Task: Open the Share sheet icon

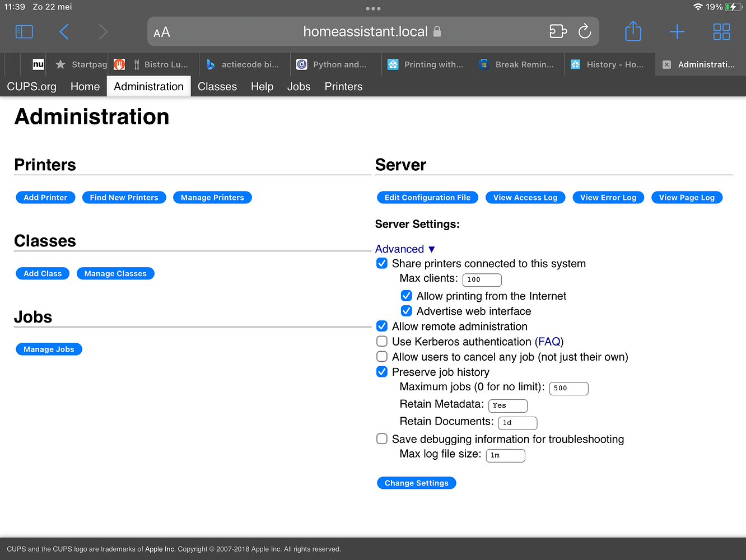Action: click(633, 31)
